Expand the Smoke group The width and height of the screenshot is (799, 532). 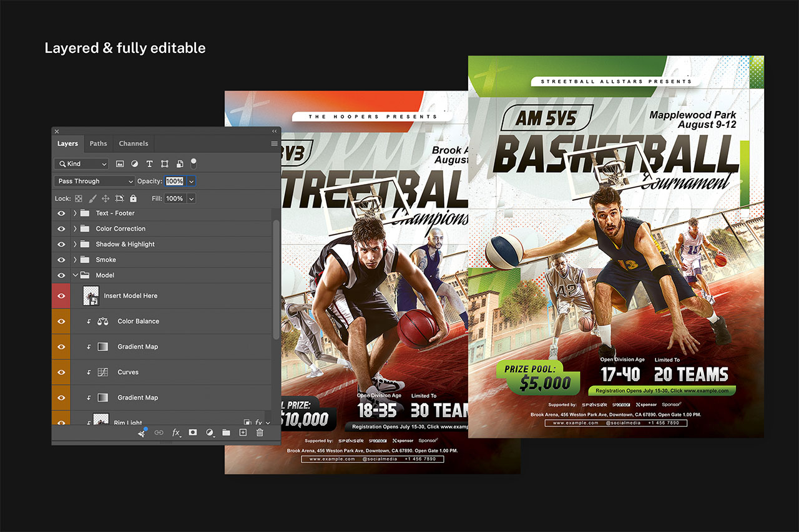pos(75,259)
